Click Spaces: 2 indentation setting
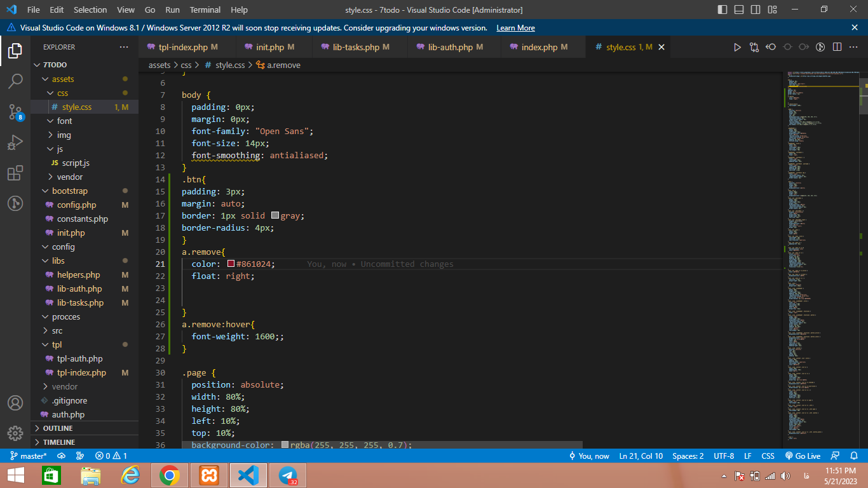 coord(688,456)
